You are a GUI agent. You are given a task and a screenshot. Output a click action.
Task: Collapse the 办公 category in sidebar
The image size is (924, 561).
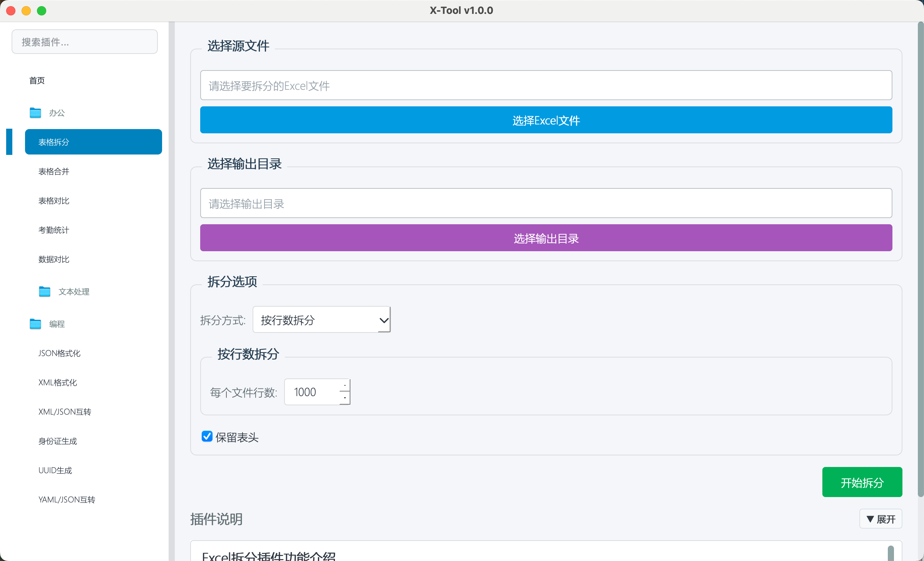tap(57, 113)
